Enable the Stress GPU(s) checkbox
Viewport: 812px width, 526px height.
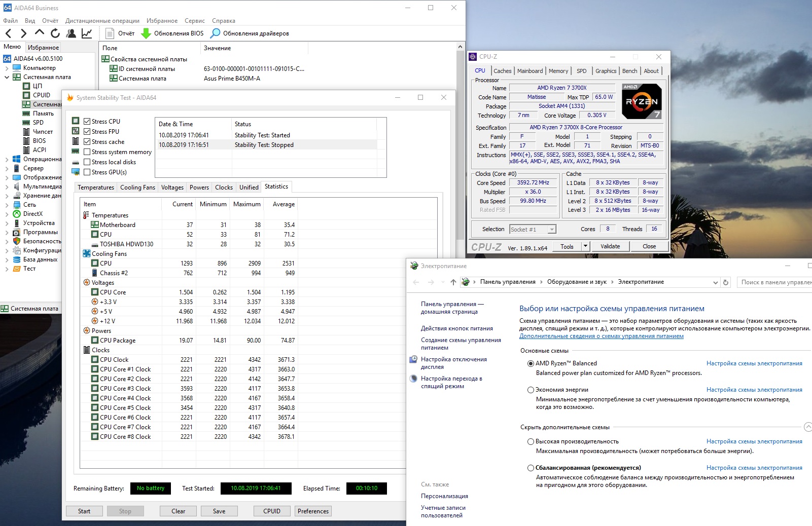click(x=87, y=172)
